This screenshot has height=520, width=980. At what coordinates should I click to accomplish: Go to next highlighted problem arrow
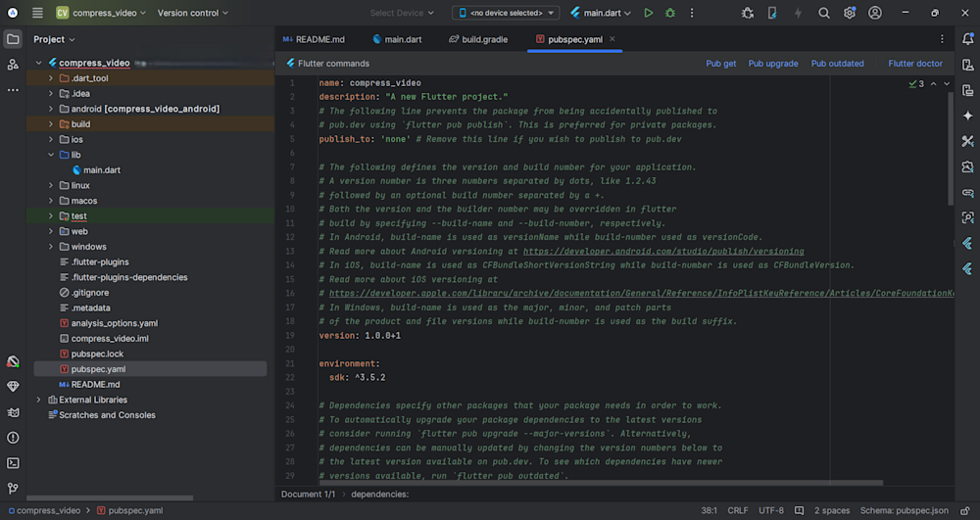(947, 83)
